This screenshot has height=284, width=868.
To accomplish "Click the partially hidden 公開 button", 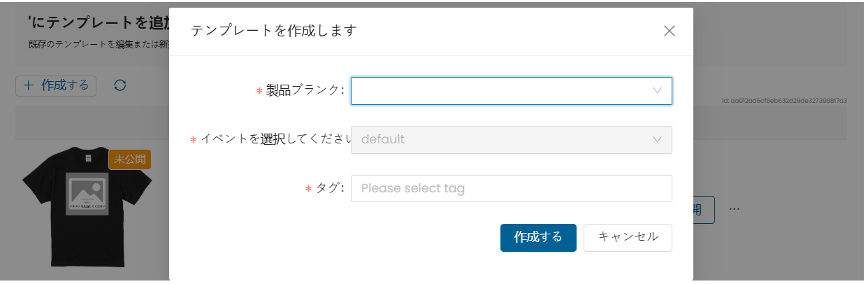I will tap(704, 209).
